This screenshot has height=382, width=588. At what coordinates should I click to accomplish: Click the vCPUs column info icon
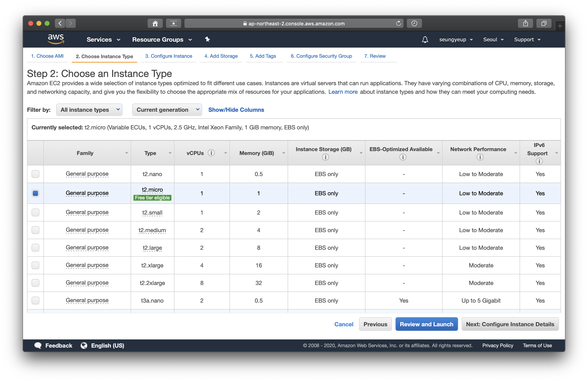click(211, 153)
